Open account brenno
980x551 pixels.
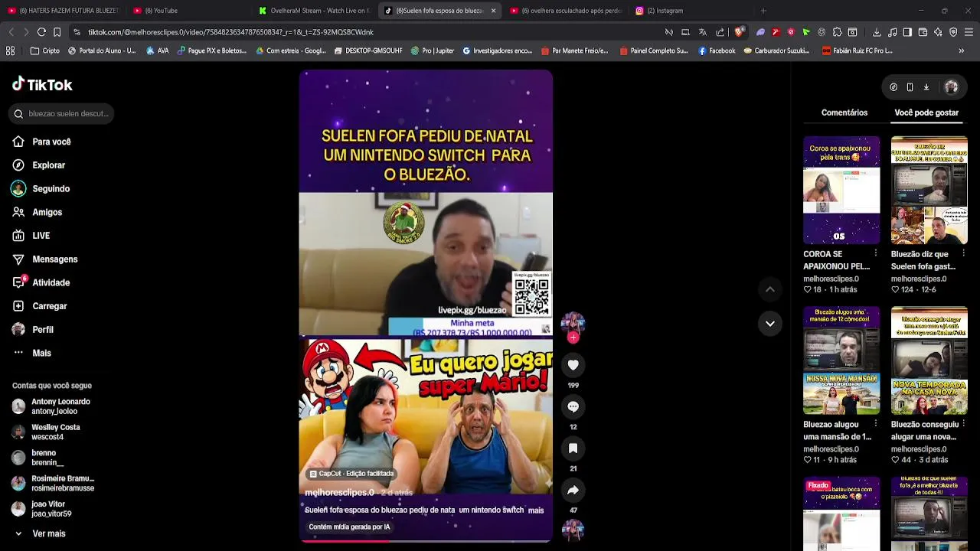tap(38, 458)
